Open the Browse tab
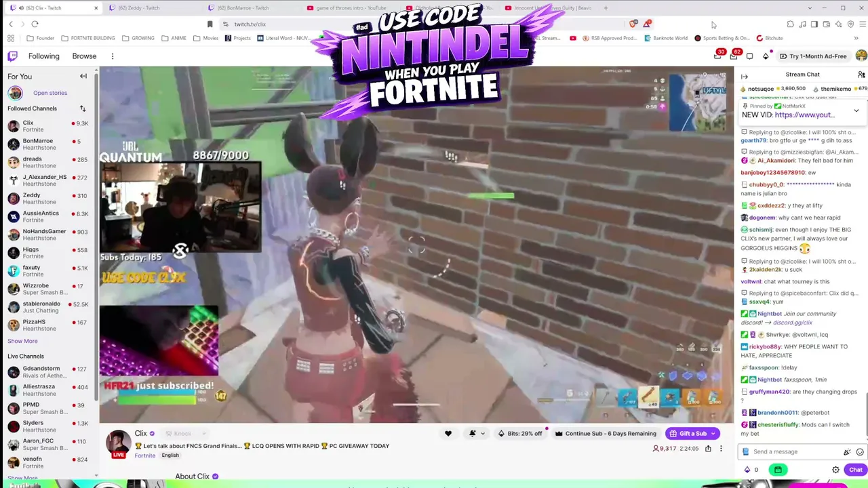 [84, 56]
